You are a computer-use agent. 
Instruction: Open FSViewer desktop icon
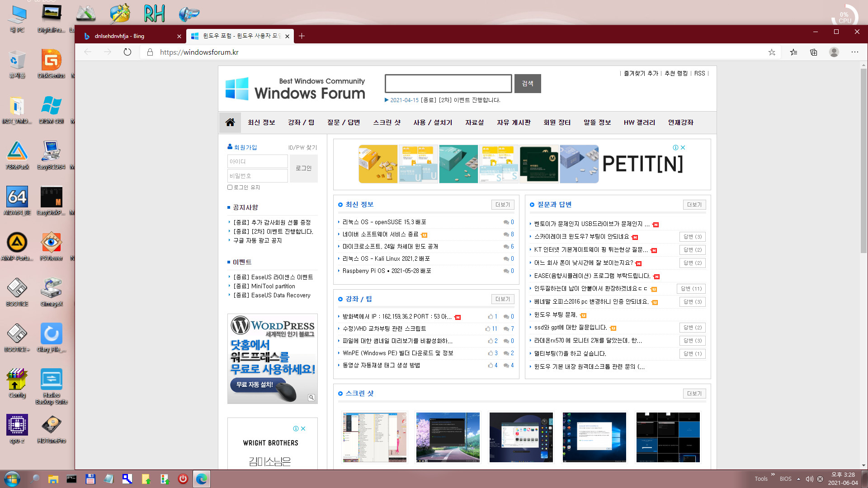tap(51, 246)
